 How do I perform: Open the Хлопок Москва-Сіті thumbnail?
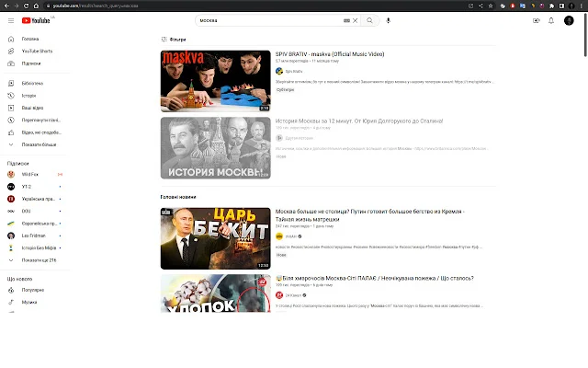click(215, 293)
